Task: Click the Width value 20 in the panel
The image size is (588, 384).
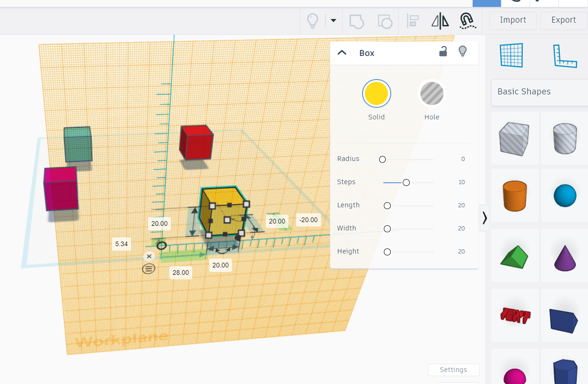Action: 462,229
